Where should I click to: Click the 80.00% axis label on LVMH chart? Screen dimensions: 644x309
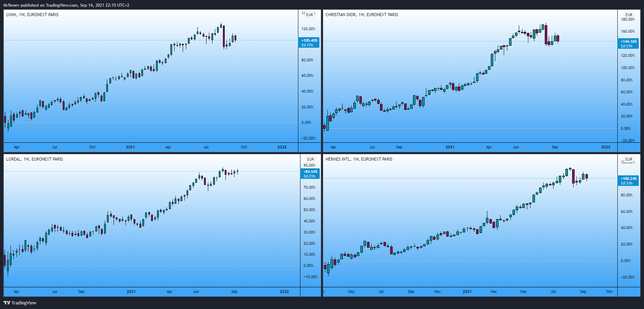(307, 60)
